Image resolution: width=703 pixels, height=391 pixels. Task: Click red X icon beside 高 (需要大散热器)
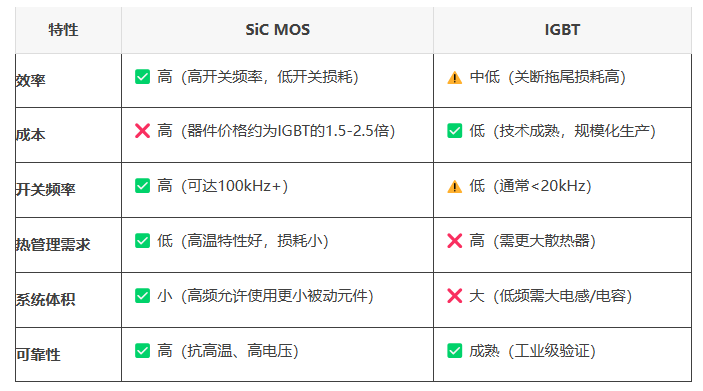click(455, 241)
